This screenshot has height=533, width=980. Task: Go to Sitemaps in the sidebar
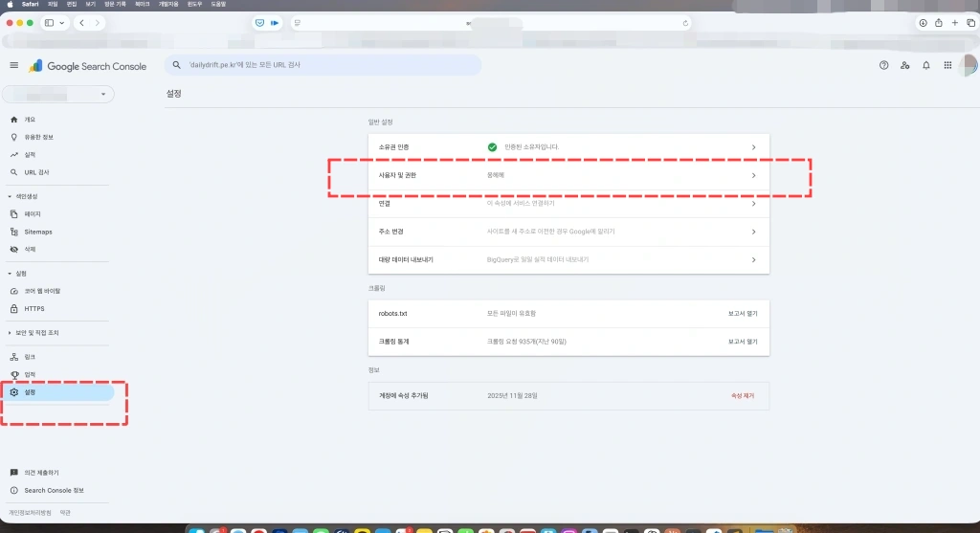[x=38, y=232]
